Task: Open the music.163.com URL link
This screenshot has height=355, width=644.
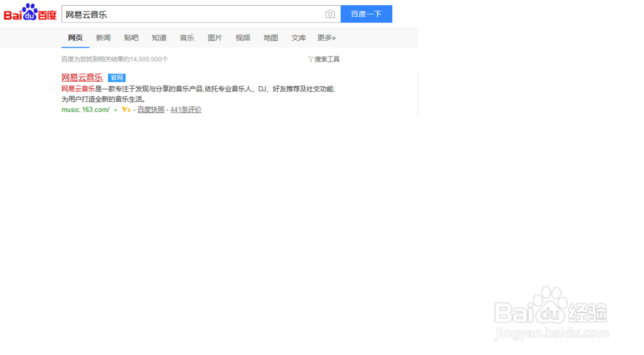Action: tap(86, 109)
